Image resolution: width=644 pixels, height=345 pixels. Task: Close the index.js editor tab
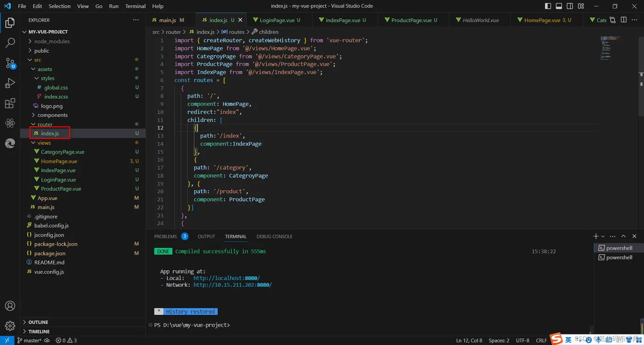click(240, 20)
